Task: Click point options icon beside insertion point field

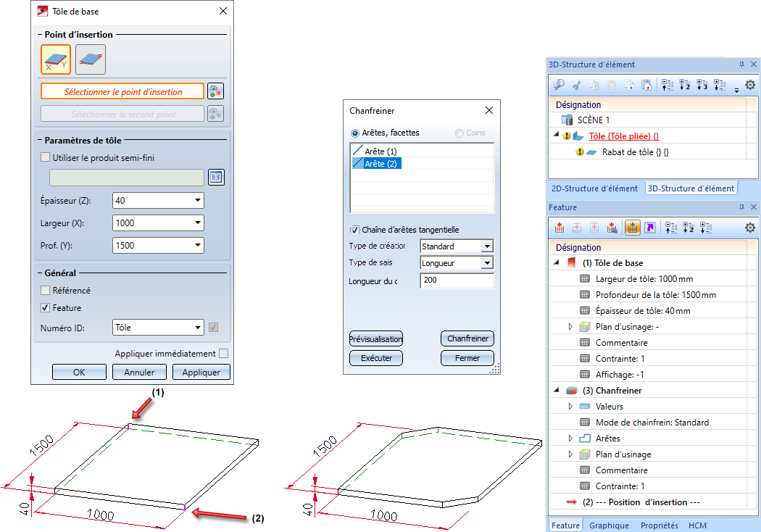Action: (215, 91)
